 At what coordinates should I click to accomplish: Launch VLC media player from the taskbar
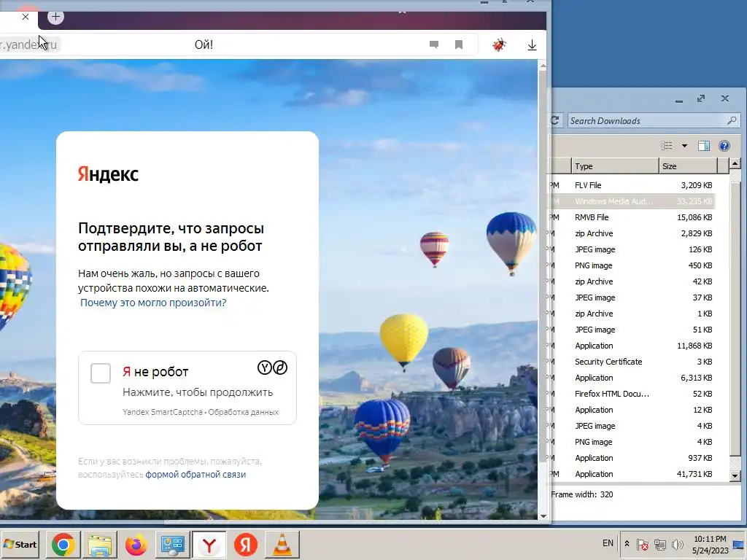tap(282, 544)
